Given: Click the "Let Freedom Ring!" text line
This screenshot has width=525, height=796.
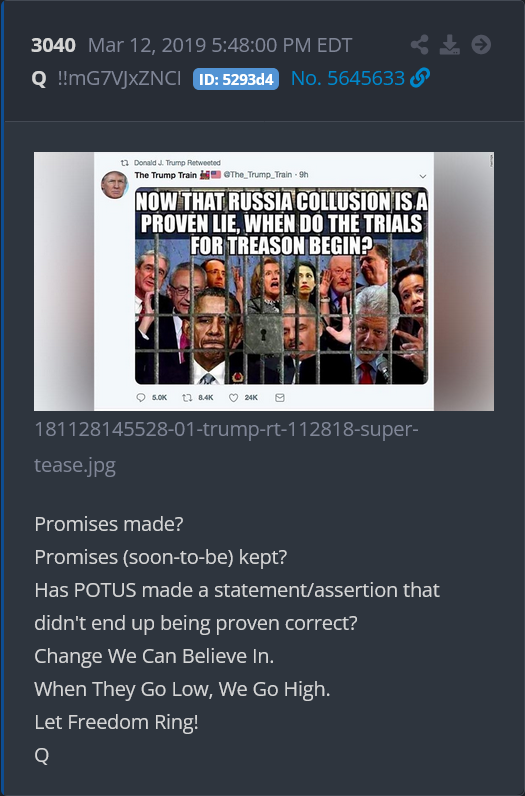Looking at the screenshot, I should point(116,722).
